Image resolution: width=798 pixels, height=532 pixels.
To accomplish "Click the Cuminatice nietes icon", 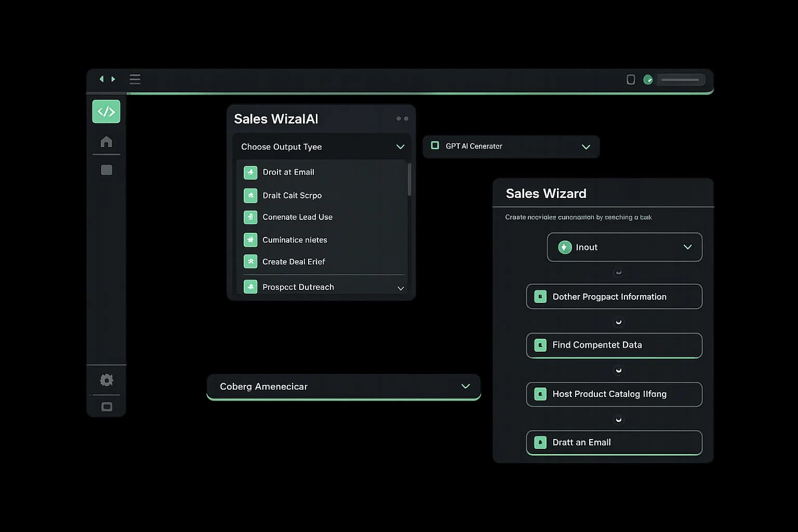I will 250,240.
